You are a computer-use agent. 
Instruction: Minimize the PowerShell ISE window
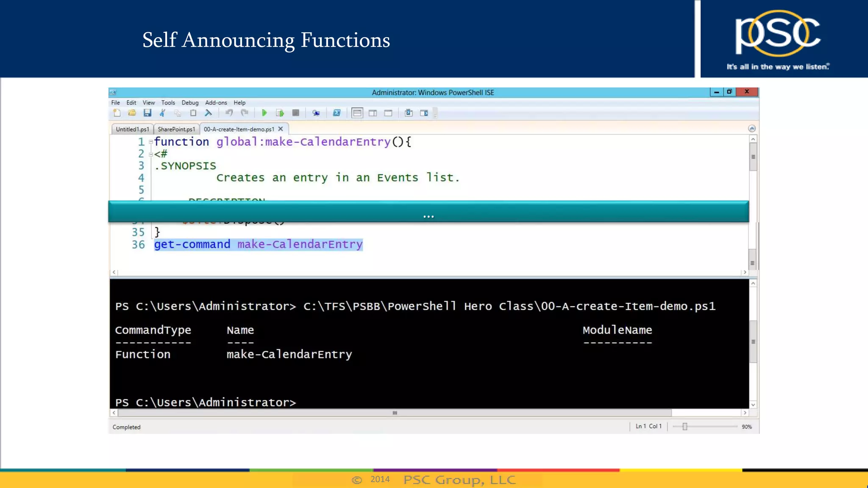(716, 92)
